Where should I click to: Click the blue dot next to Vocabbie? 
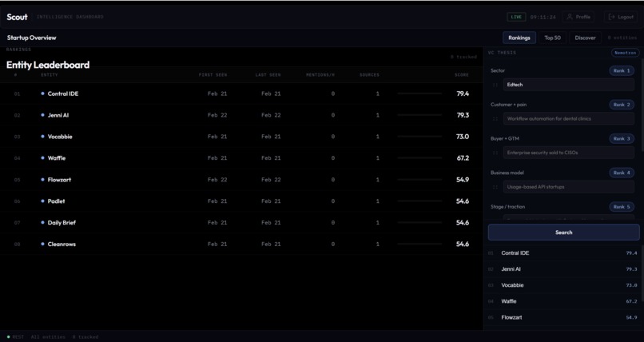pos(42,137)
